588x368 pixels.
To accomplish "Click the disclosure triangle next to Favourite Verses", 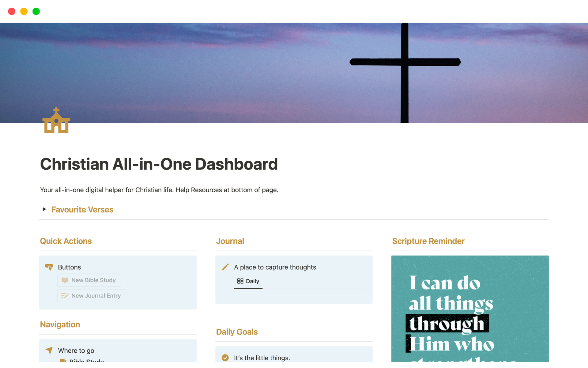I will pos(44,209).
